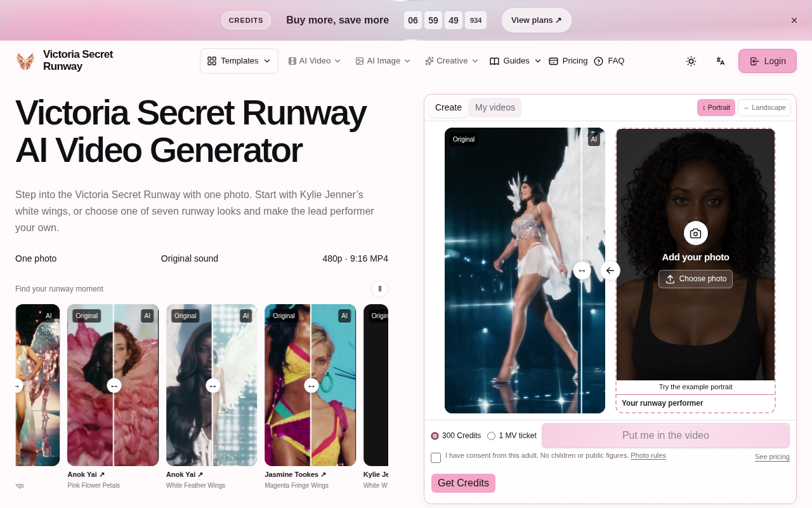Click the FAQ question mark icon
The width and height of the screenshot is (812, 508).
(598, 61)
